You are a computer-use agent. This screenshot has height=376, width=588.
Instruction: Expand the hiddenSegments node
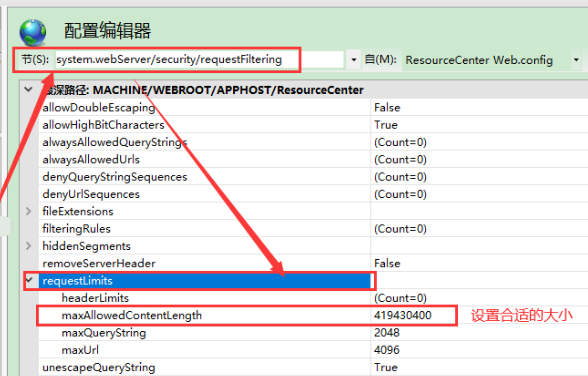pos(28,246)
